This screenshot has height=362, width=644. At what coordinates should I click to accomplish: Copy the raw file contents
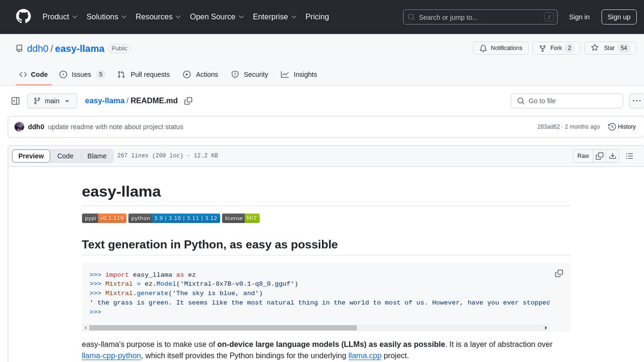tap(599, 156)
